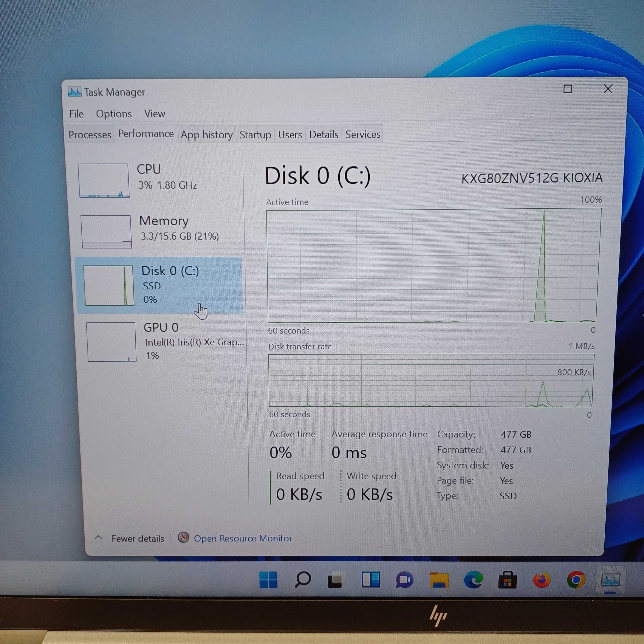Click the Disk 0 mini graph thumbnail
The width and height of the screenshot is (644, 644).
click(109, 285)
